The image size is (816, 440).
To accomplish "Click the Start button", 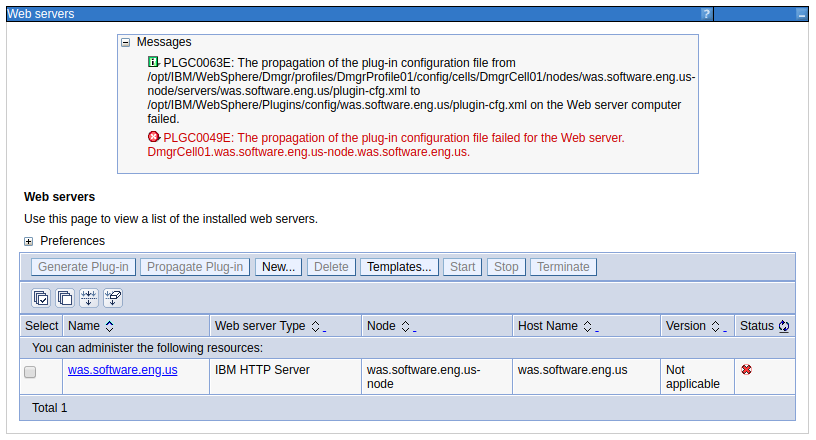I will tap(463, 267).
